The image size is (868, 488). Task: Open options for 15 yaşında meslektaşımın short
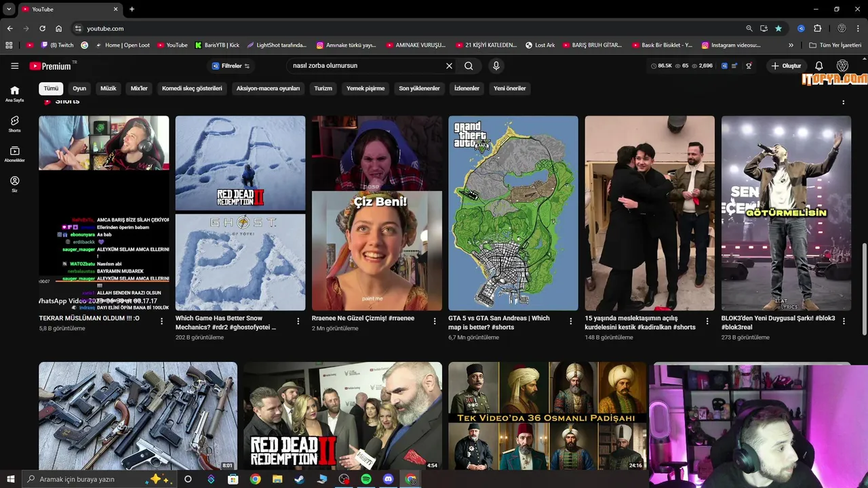707,321
